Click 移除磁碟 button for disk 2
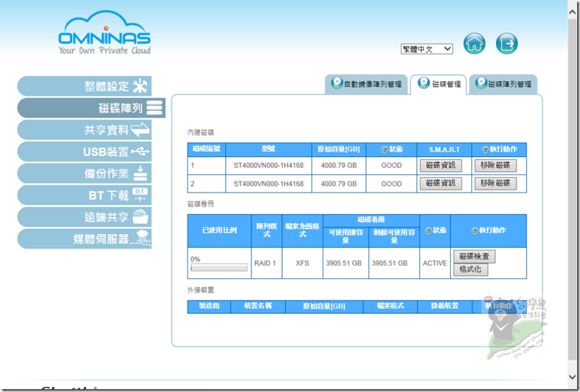This screenshot has width=580, height=392. (x=496, y=183)
